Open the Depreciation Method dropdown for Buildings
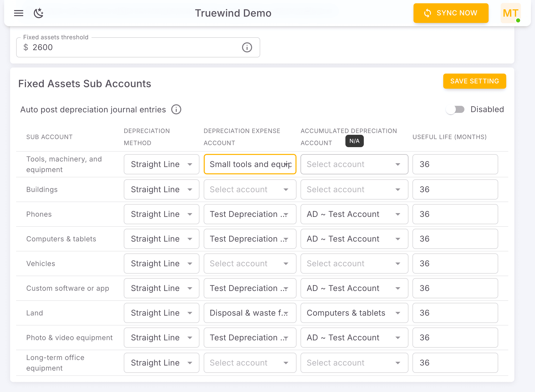This screenshot has width=535, height=392. [161, 189]
